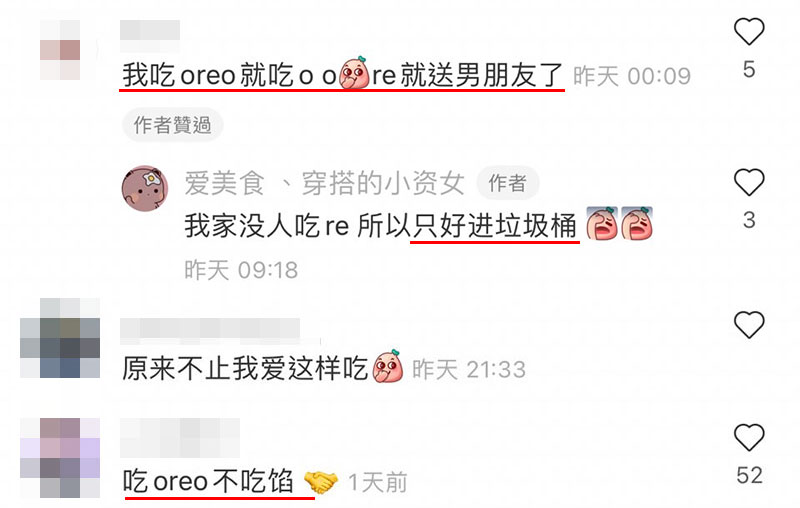
Task: Tap the handshake emoji in last comment
Action: point(320,482)
